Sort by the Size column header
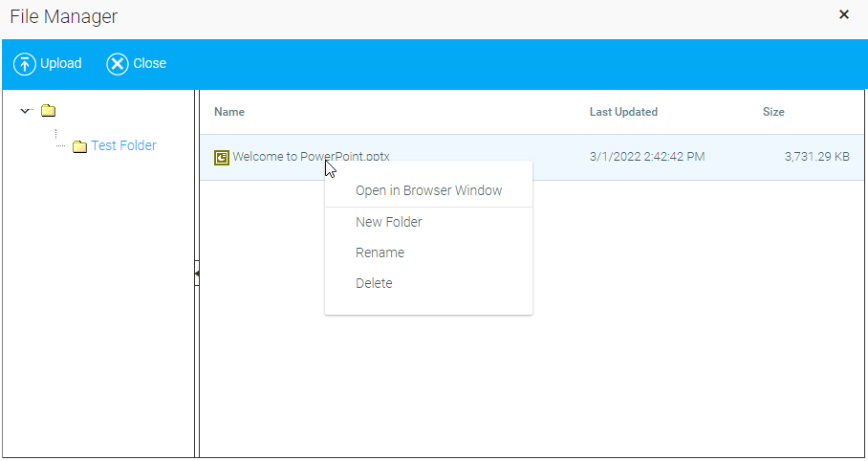The height and width of the screenshot is (461, 868). click(x=773, y=112)
